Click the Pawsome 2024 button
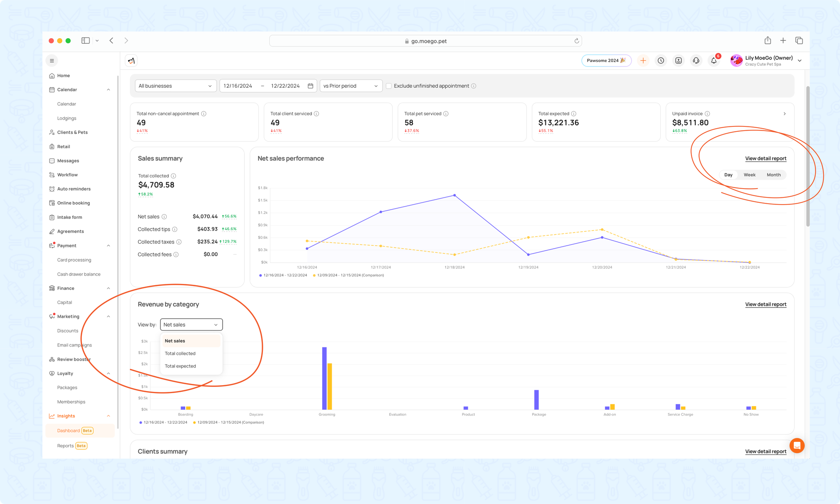The image size is (840, 504). tap(606, 61)
